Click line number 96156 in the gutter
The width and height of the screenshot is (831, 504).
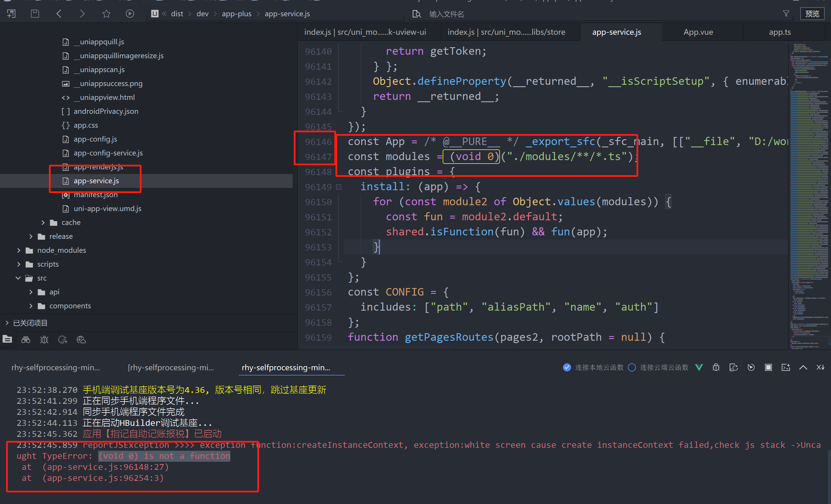coord(318,292)
